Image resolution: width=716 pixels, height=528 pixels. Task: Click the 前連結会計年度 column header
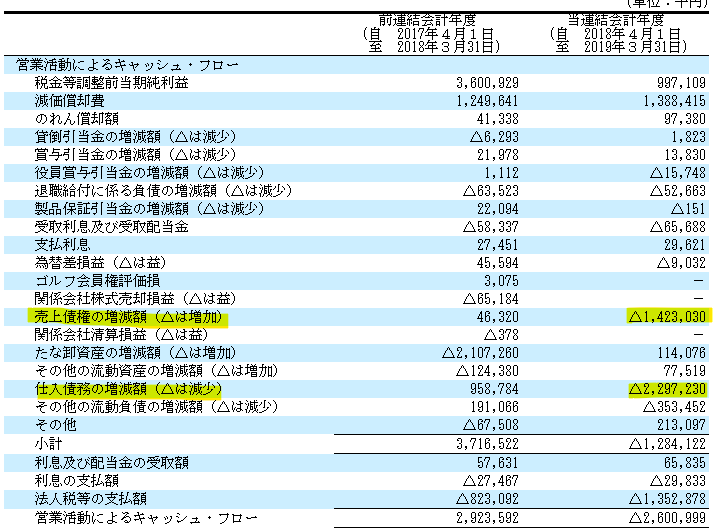click(427, 20)
